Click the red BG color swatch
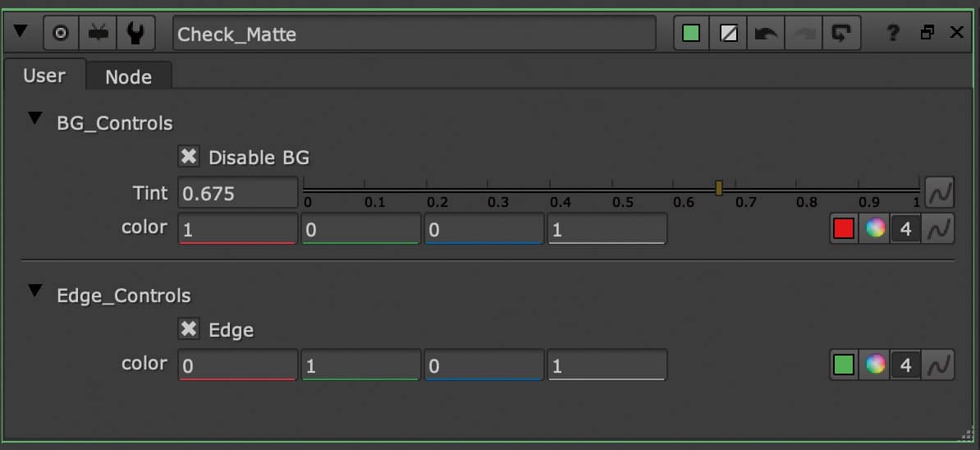This screenshot has height=450, width=980. tap(844, 229)
